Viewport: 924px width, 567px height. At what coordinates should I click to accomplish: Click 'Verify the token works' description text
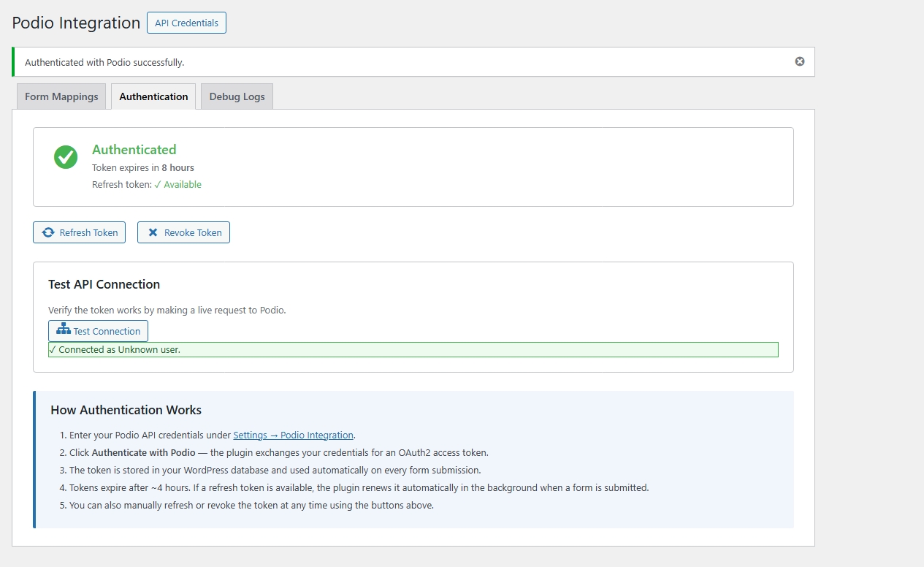(x=167, y=310)
